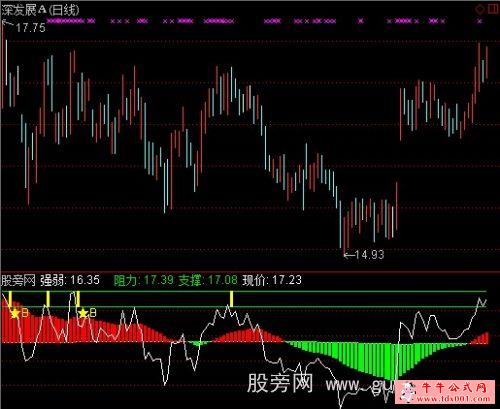Click the 深发展A (日线) chart title
Viewport: 500px width, 409px height.
point(40,10)
